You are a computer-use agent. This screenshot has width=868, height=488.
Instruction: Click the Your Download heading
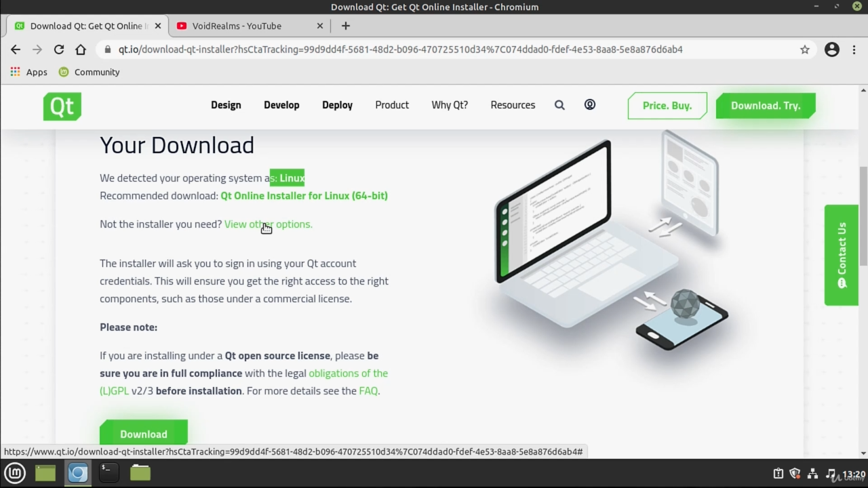pyautogui.click(x=177, y=145)
